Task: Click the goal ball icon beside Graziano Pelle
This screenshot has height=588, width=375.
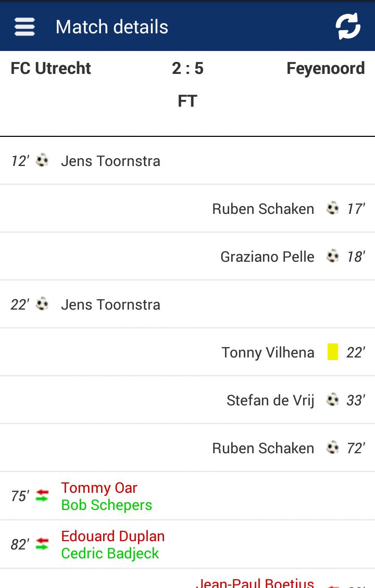Action: point(332,257)
